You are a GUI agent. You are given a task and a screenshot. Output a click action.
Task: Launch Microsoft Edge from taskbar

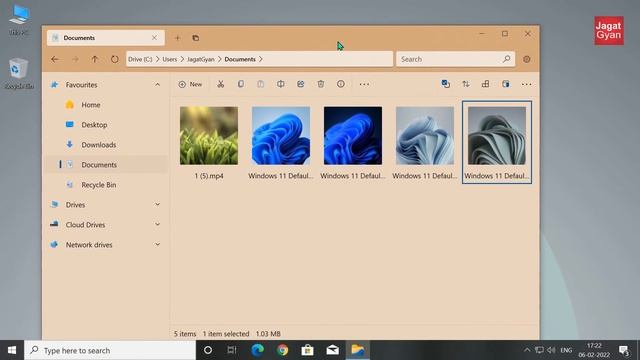(257, 350)
